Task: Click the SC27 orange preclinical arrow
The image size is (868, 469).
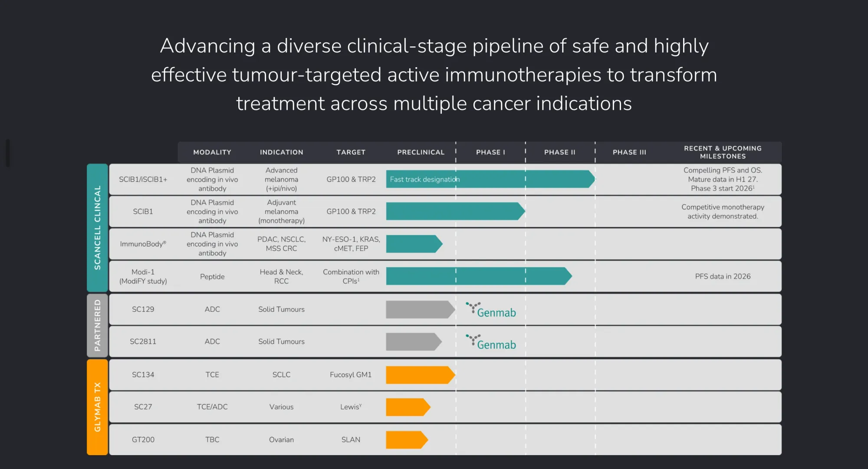Action: 408,407
